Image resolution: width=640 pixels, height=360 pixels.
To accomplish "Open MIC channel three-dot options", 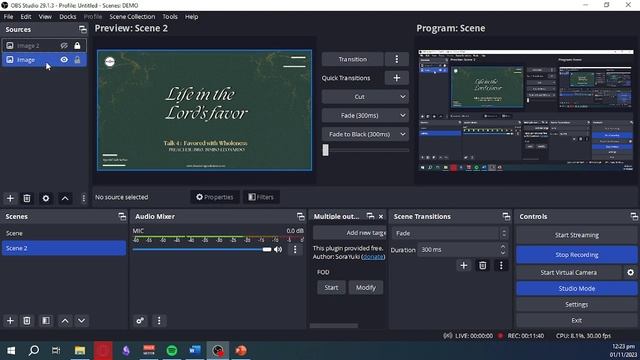I will point(295,249).
